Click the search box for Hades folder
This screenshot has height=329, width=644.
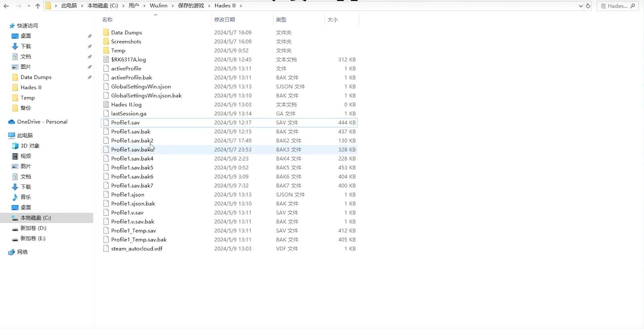tap(617, 6)
